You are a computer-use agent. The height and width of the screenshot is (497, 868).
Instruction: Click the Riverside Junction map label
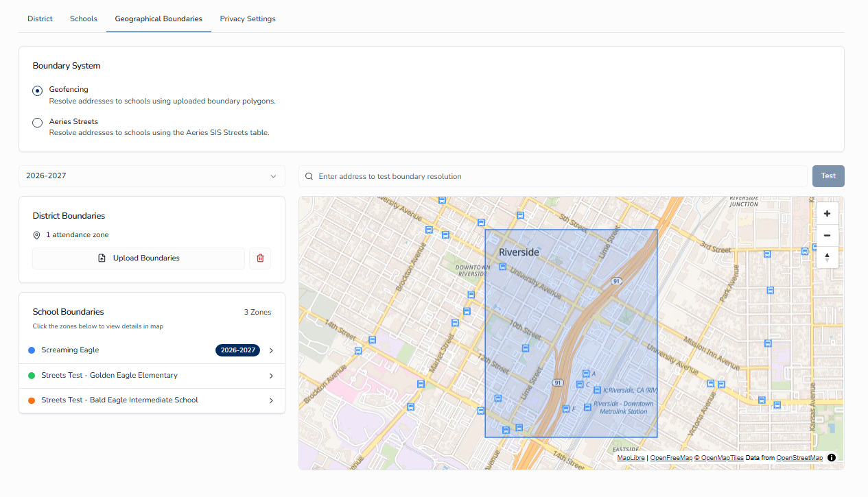pyautogui.click(x=744, y=200)
